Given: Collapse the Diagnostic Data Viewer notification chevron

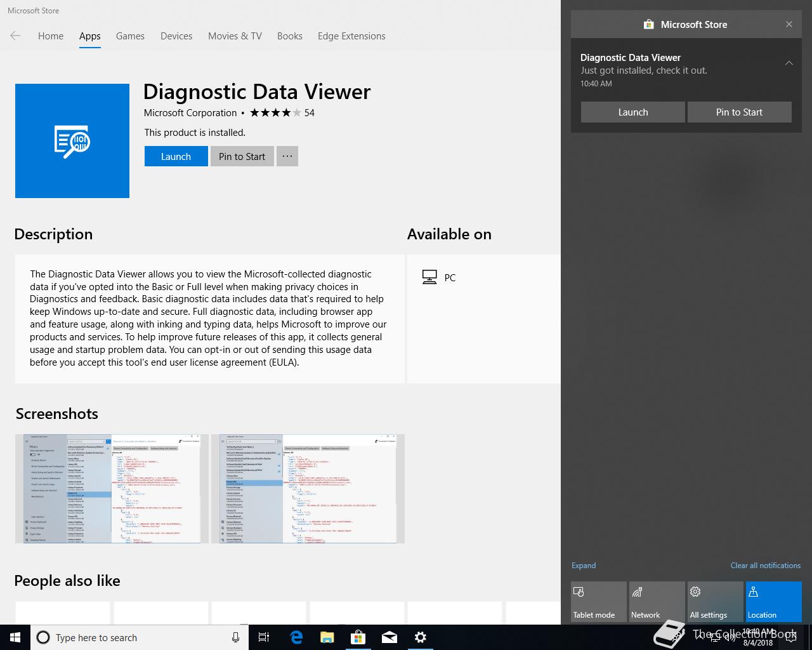Looking at the screenshot, I should 789,63.
